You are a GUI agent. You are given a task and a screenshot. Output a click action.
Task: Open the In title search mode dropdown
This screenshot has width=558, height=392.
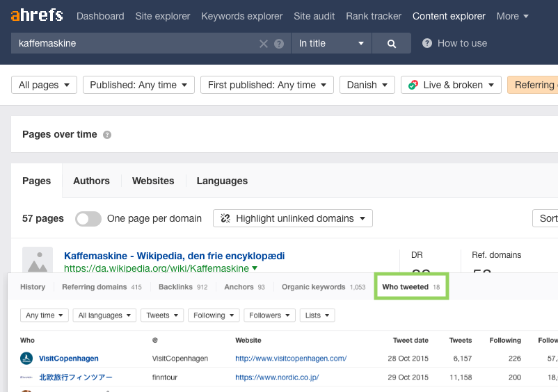point(331,43)
